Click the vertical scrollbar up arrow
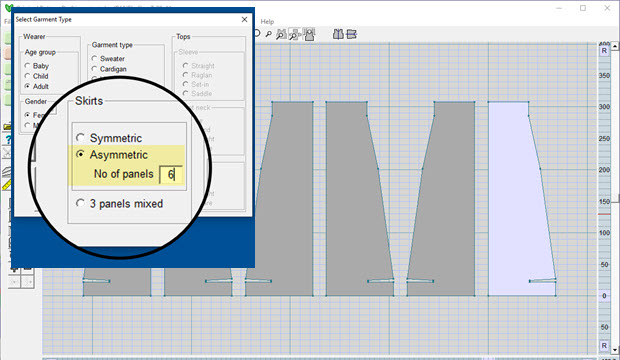The width and height of the screenshot is (620, 360). click(615, 47)
